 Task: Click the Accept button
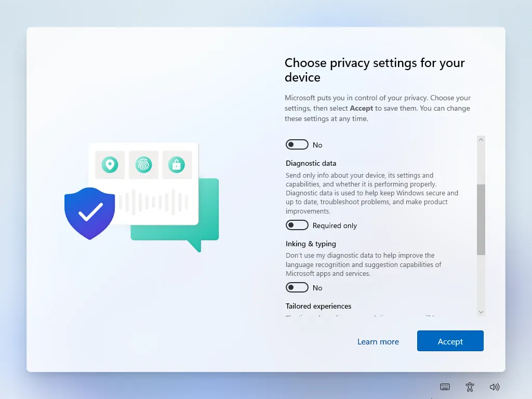coord(450,341)
